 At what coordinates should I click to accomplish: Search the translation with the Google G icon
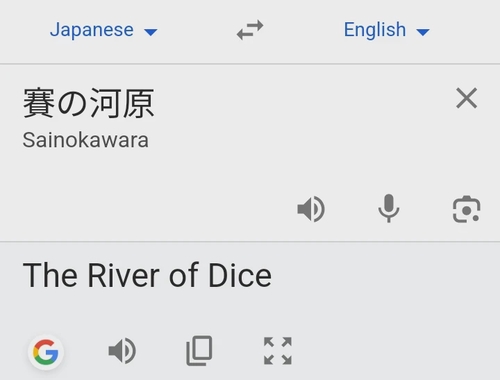(x=46, y=352)
